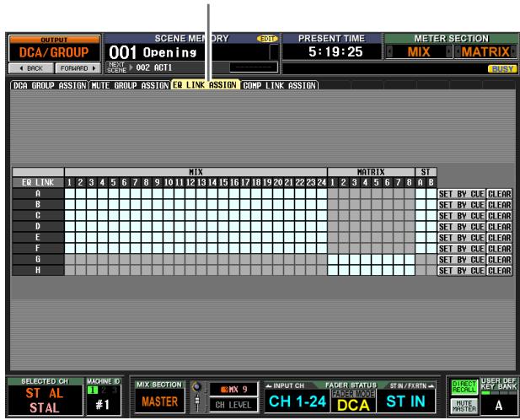Click the MIX column group header
This screenshot has width=520, height=420.
(196, 172)
